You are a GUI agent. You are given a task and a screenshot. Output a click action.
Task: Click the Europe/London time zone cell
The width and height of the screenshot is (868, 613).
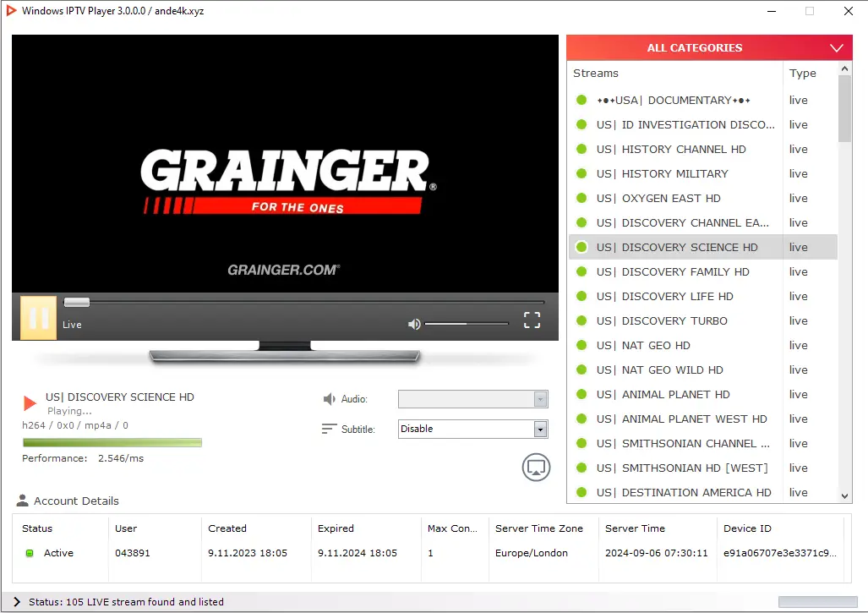click(532, 553)
